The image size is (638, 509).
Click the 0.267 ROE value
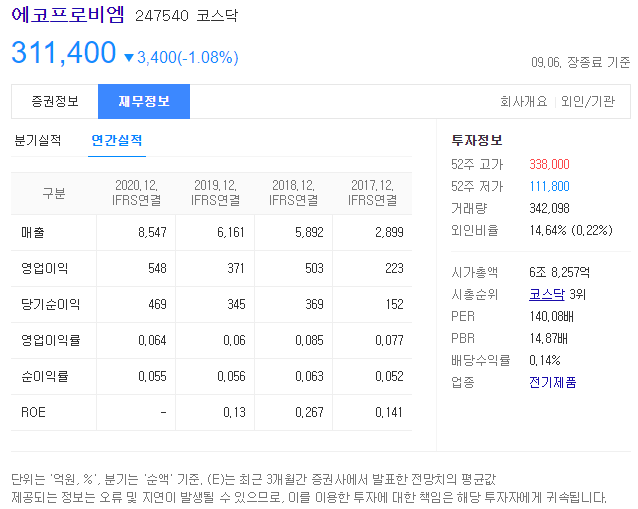coord(309,412)
